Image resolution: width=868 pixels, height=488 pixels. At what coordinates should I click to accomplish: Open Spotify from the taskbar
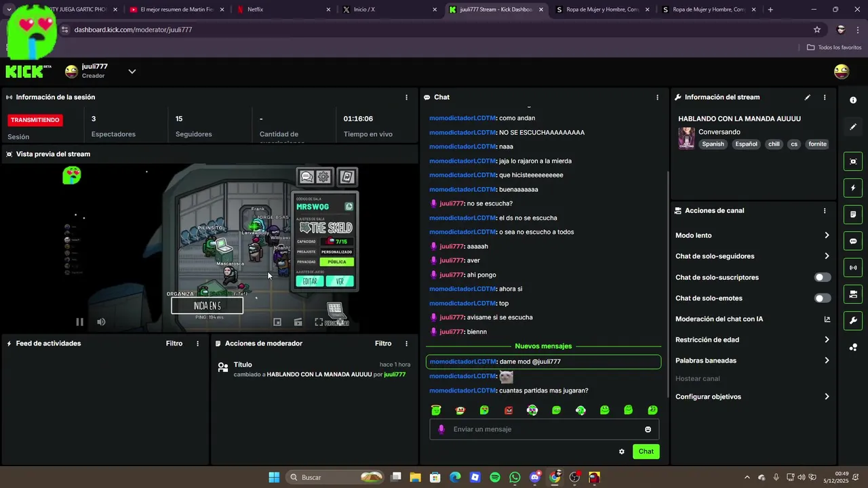click(x=495, y=477)
